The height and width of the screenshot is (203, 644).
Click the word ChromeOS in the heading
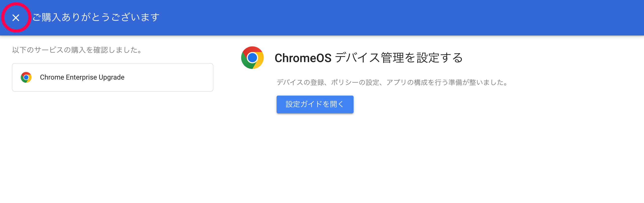303,58
